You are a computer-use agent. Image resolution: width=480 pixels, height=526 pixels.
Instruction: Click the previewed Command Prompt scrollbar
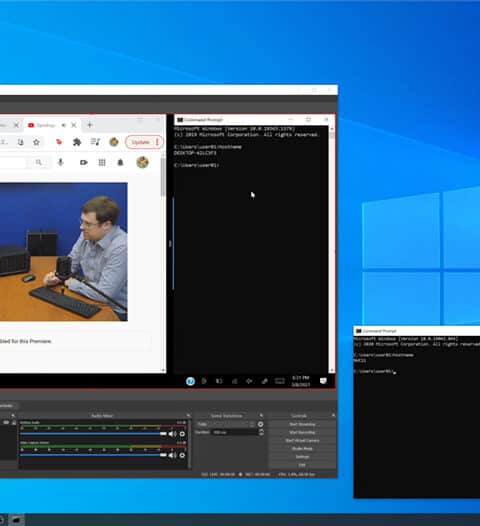(x=332, y=249)
